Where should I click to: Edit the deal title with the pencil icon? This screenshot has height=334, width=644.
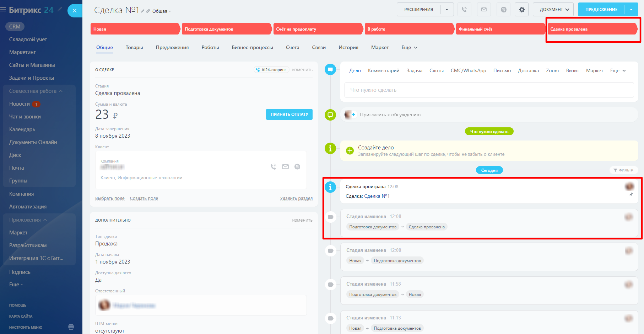(143, 11)
